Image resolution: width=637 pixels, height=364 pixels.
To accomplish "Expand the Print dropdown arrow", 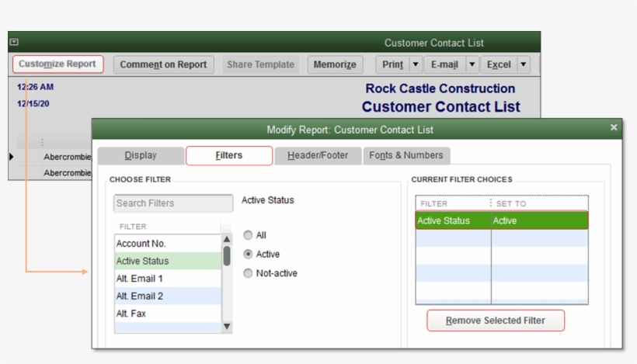I will [416, 64].
